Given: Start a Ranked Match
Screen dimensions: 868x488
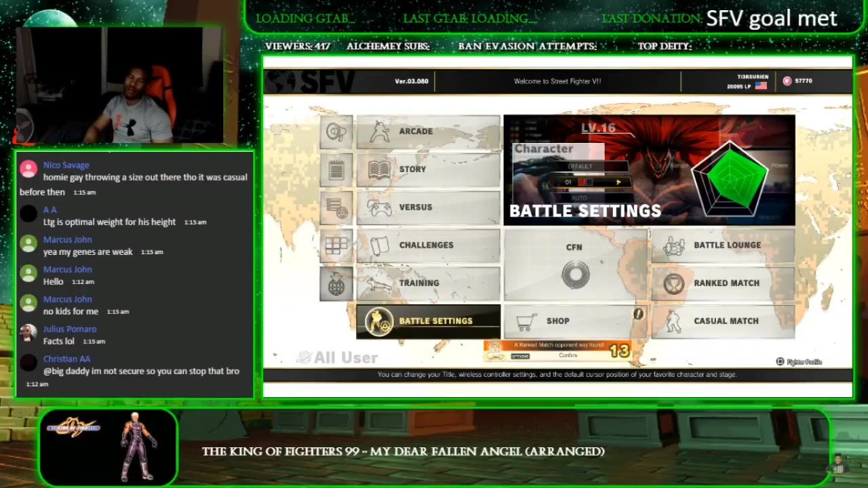Looking at the screenshot, I should [x=723, y=283].
